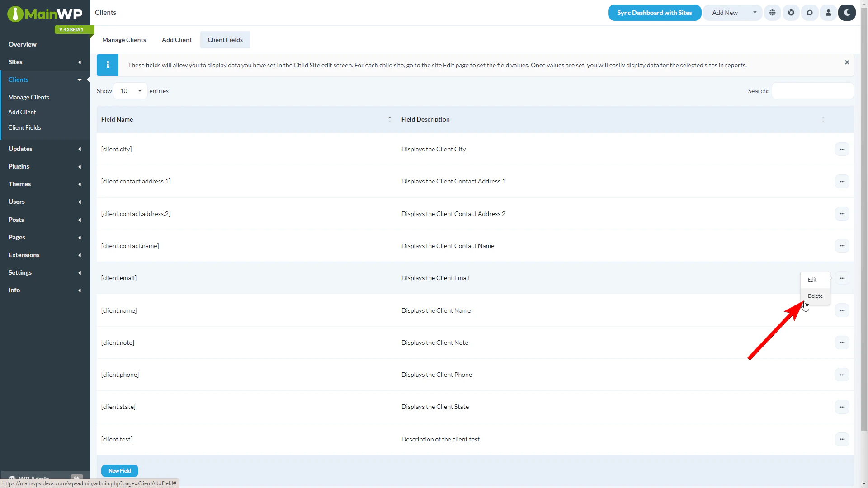Click the [client.test] field name
This screenshot has width=868, height=488.
pyautogui.click(x=117, y=439)
